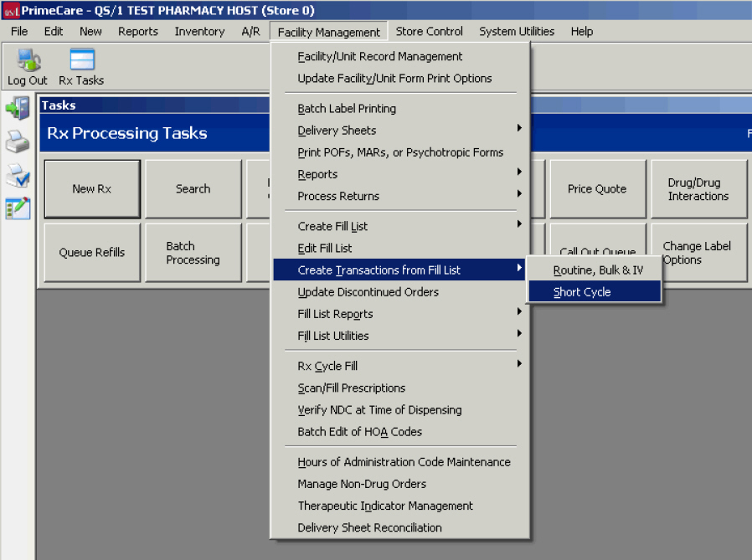Viewport: 752px width, 560px height.
Task: Open Drug/Drug Interactions task button
Action: point(698,189)
